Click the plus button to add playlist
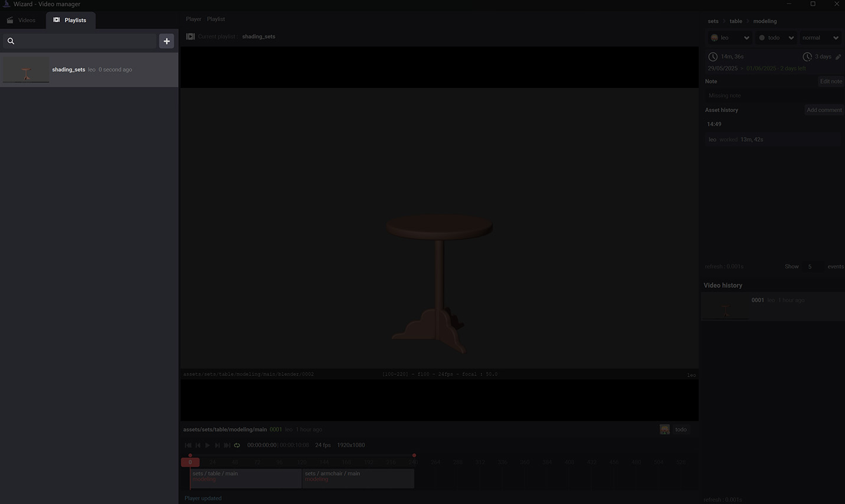Image resolution: width=845 pixels, height=504 pixels. (166, 41)
